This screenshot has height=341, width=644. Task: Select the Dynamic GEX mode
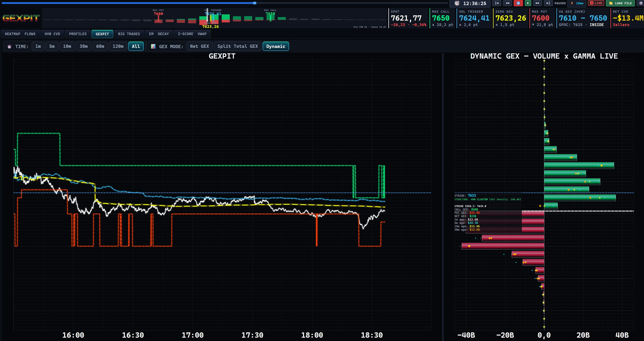point(276,46)
